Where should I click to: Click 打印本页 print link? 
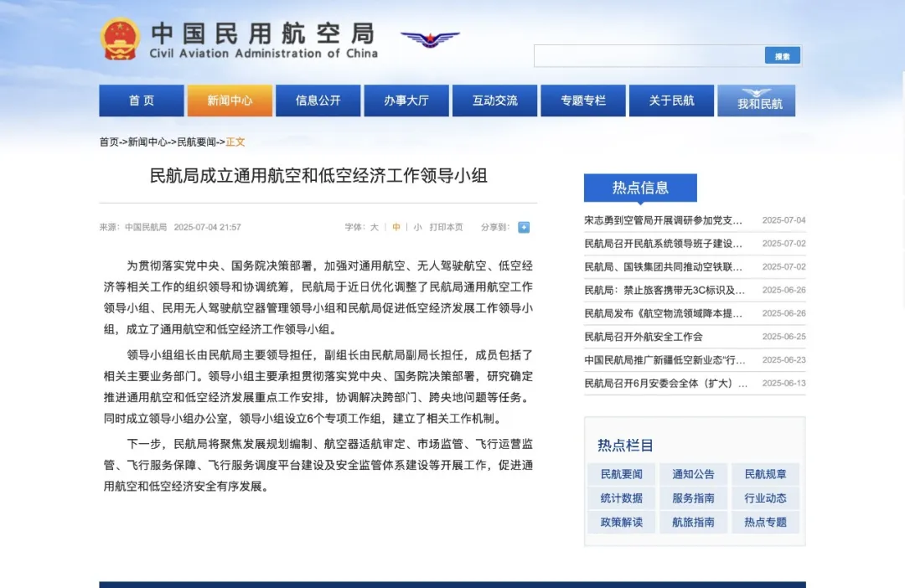(446, 227)
